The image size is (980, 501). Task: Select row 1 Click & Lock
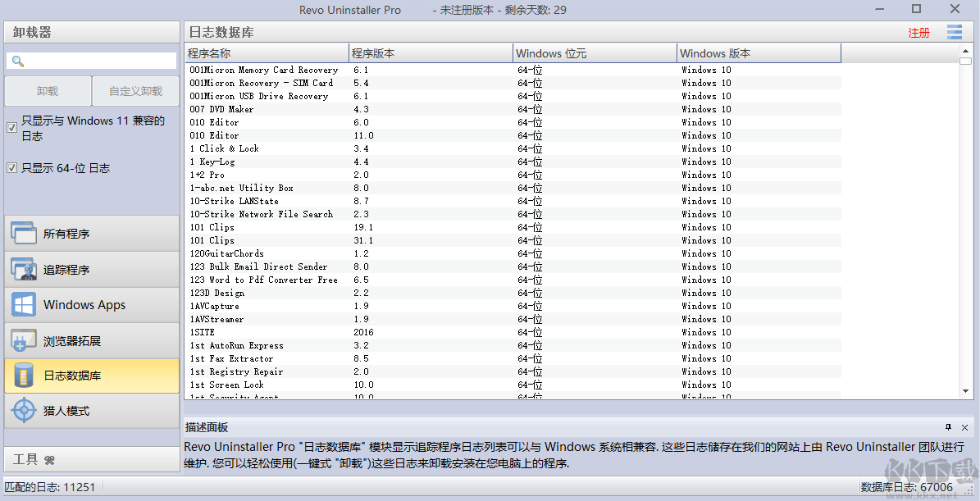coord(513,148)
